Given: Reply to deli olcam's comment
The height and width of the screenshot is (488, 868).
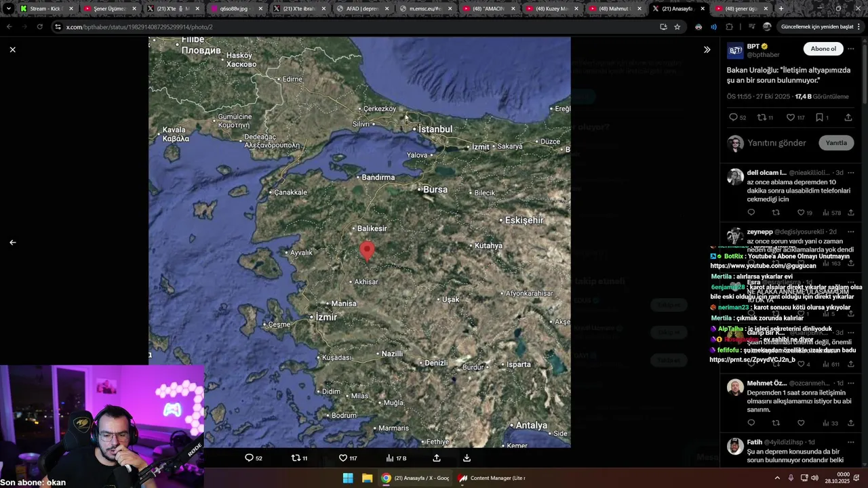Looking at the screenshot, I should coord(751,213).
